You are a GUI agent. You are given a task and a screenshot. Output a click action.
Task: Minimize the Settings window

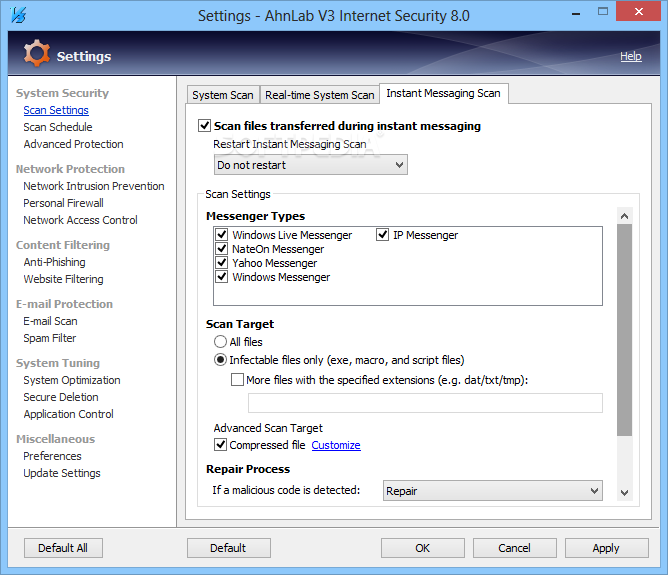coord(576,14)
